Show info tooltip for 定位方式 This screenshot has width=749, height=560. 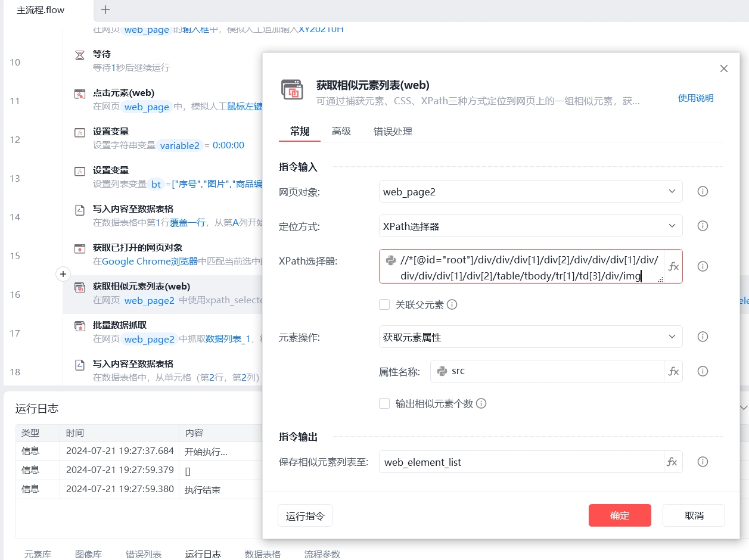(703, 226)
